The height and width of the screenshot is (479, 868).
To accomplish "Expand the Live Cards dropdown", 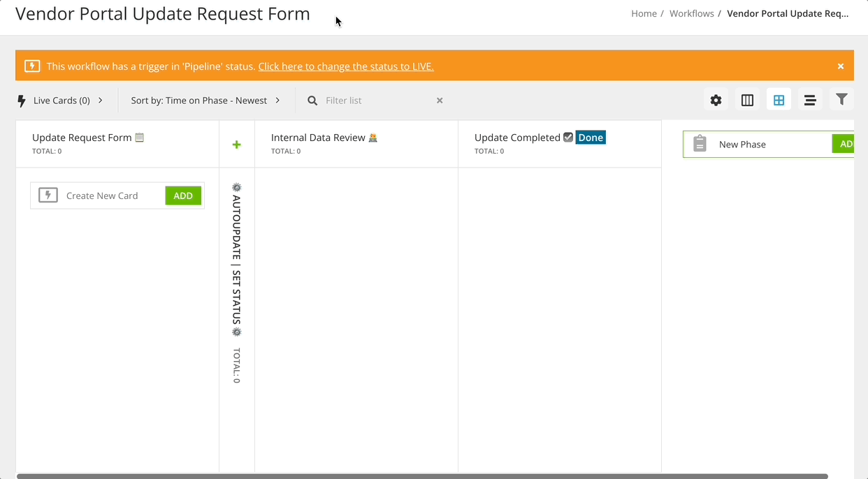I will [x=101, y=100].
